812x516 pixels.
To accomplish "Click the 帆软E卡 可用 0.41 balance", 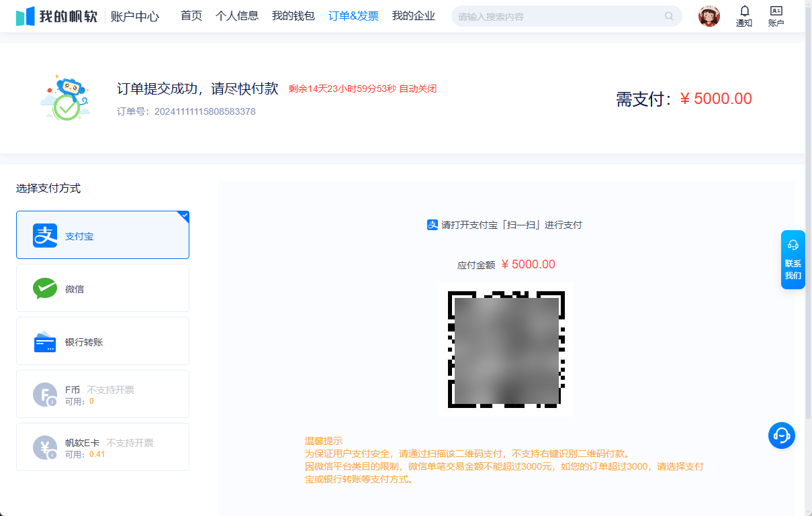I will [85, 454].
